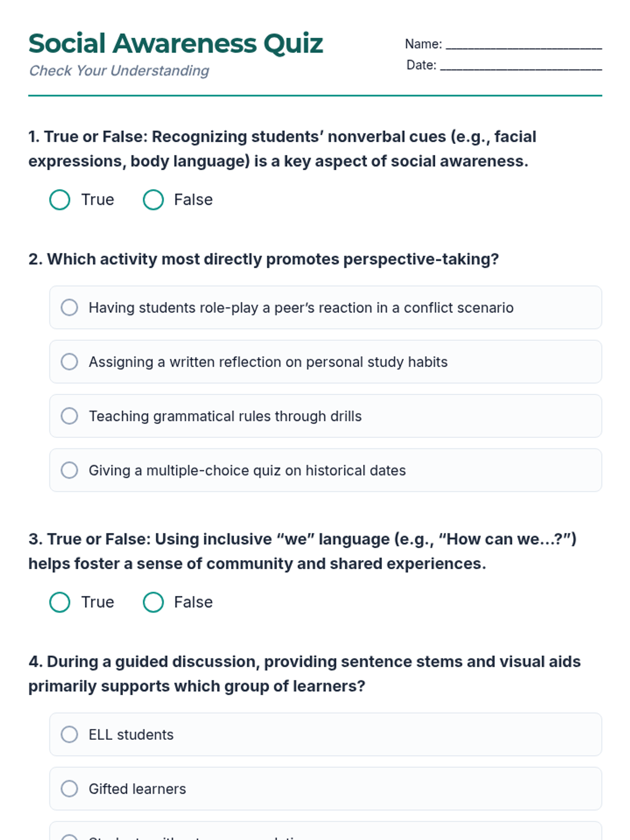Click question 2 perspective-taking heading
The height and width of the screenshot is (840, 630).
coord(264,259)
